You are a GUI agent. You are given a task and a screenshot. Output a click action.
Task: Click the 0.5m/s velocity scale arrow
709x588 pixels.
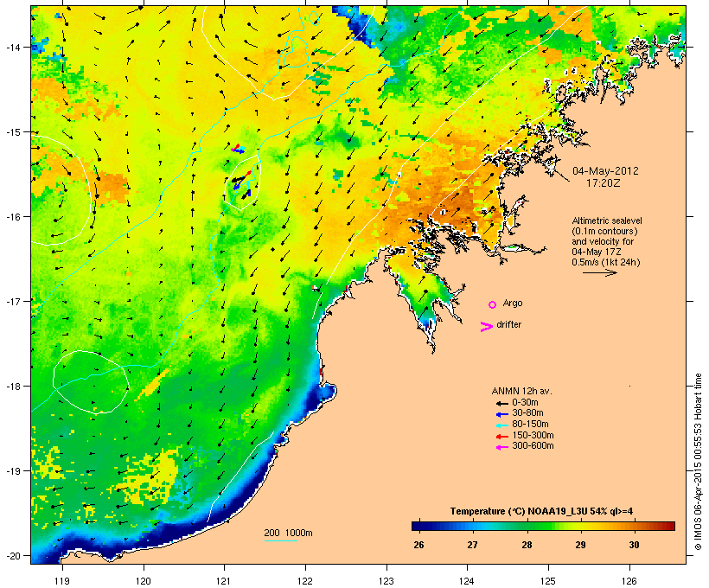point(599,272)
